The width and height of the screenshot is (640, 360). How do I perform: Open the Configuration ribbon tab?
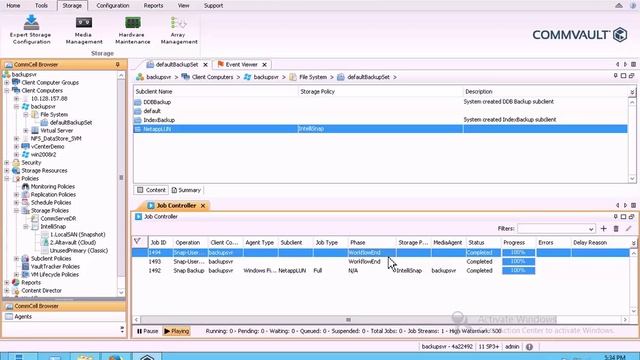click(113, 5)
